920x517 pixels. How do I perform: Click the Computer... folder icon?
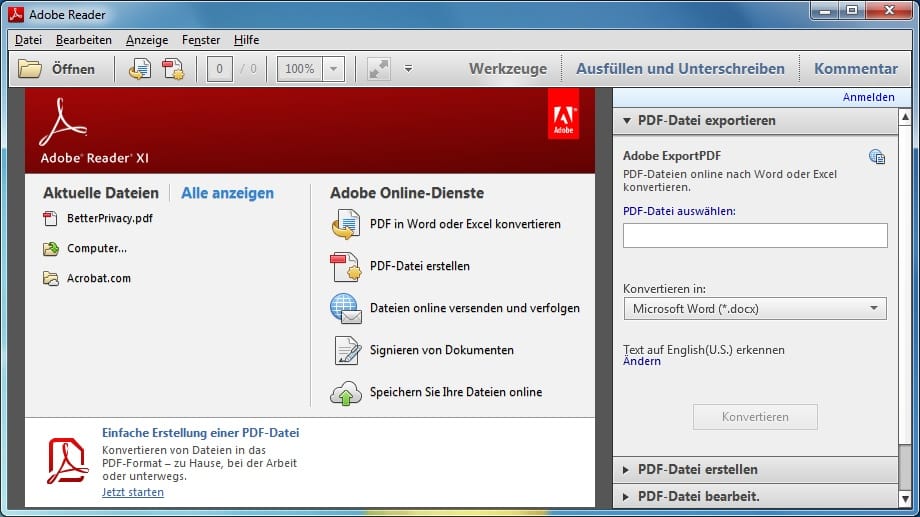(x=51, y=249)
